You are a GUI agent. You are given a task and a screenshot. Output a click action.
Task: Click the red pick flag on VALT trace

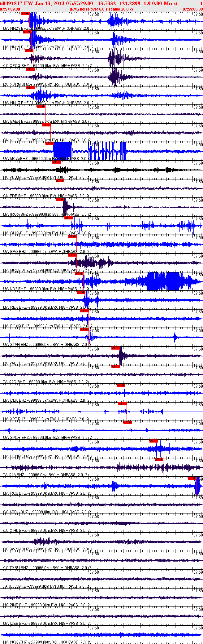115,348
